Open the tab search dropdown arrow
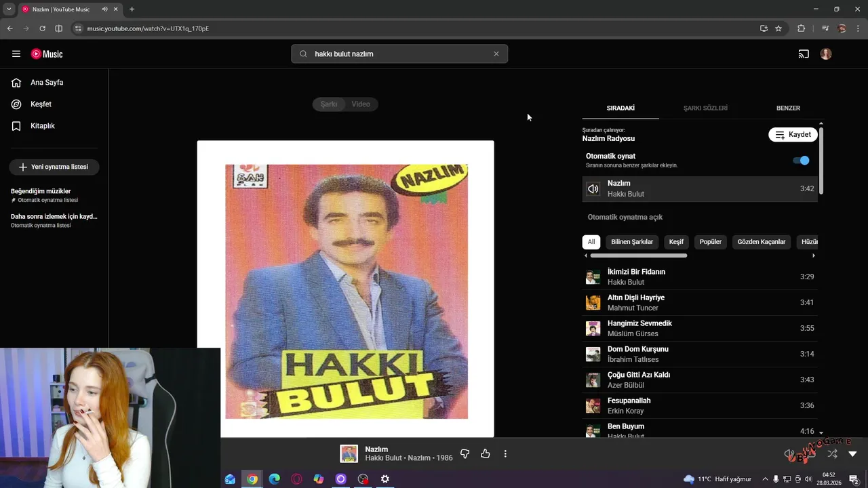 (9, 9)
